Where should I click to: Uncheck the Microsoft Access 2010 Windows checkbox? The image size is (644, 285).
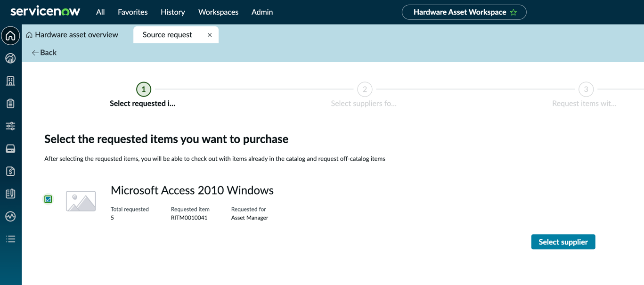coord(48,199)
